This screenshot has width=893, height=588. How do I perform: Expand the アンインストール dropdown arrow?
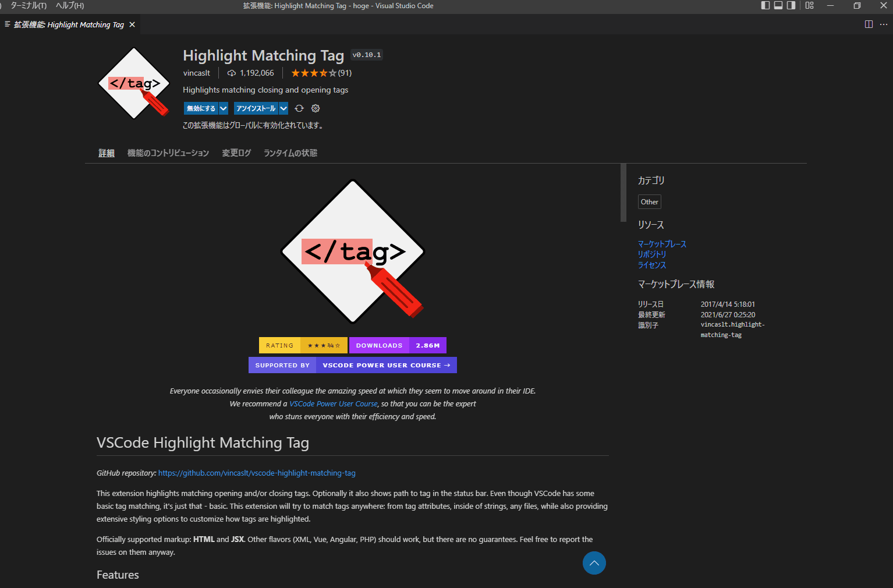(284, 108)
